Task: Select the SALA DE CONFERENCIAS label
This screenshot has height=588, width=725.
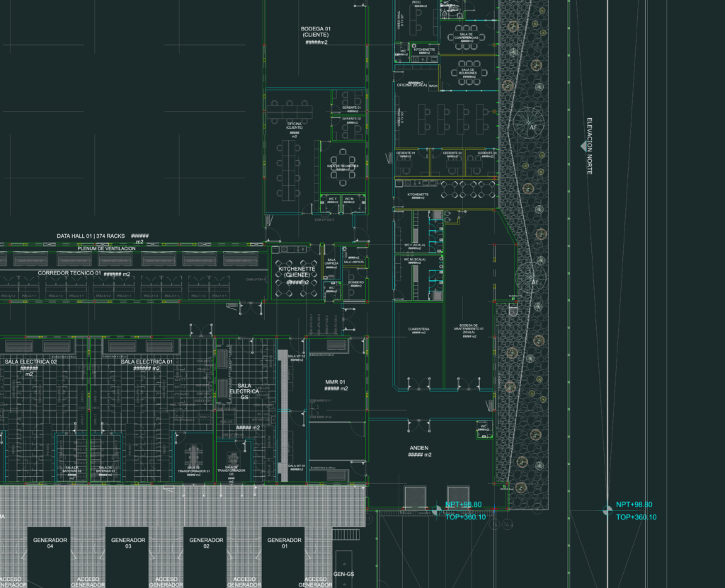Action: click(x=466, y=36)
